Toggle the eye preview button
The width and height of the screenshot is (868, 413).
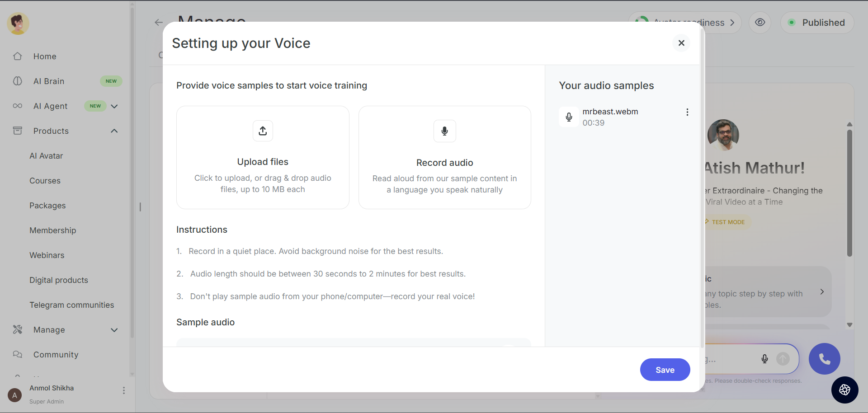[760, 23]
